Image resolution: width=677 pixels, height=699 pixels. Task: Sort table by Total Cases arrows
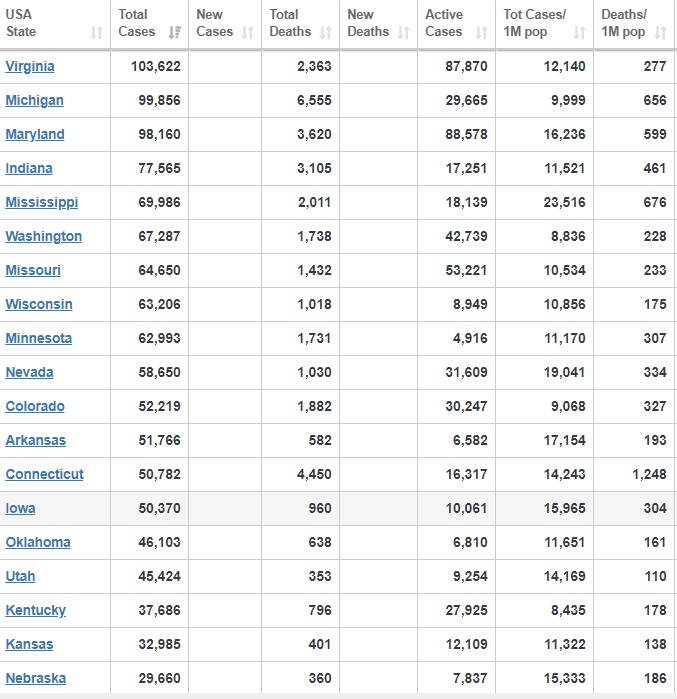[175, 32]
